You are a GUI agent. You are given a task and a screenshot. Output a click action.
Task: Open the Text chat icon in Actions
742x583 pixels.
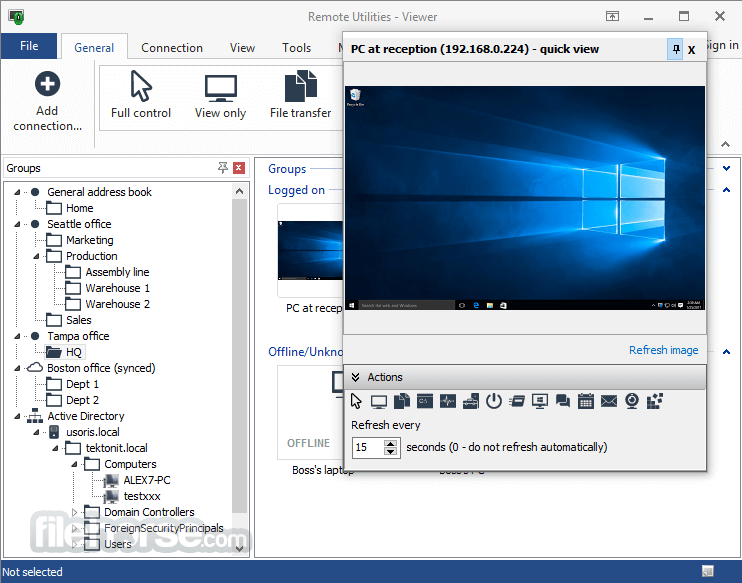click(x=563, y=401)
